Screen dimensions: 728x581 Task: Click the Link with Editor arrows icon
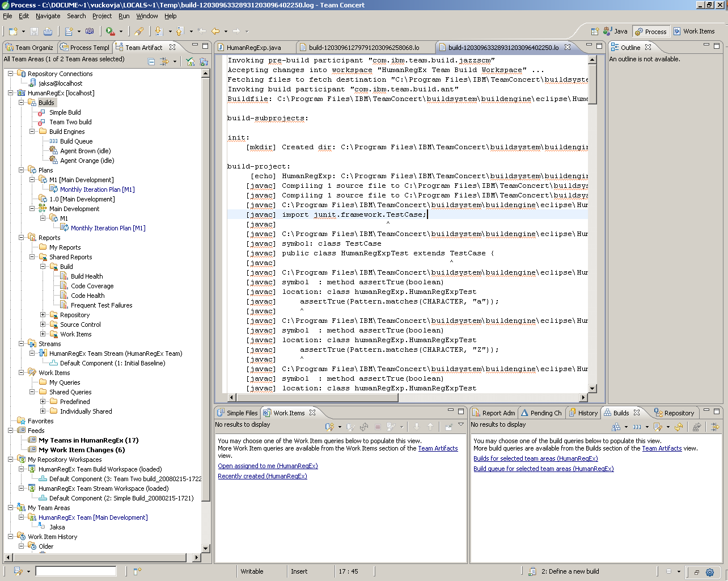tap(164, 61)
